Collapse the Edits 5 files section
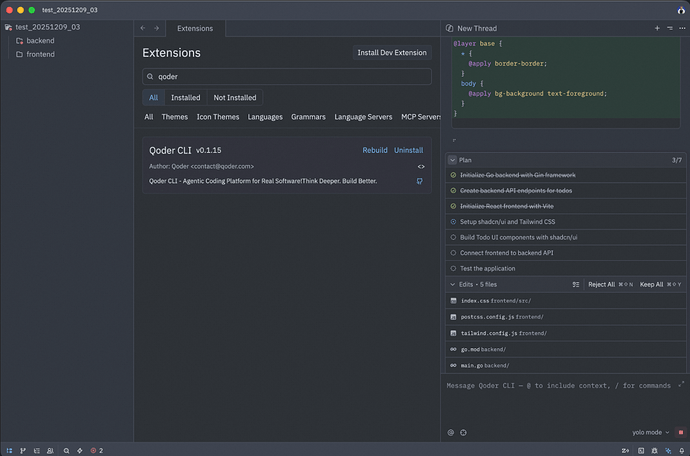Viewport: 690px width, 456px height. (x=452, y=284)
